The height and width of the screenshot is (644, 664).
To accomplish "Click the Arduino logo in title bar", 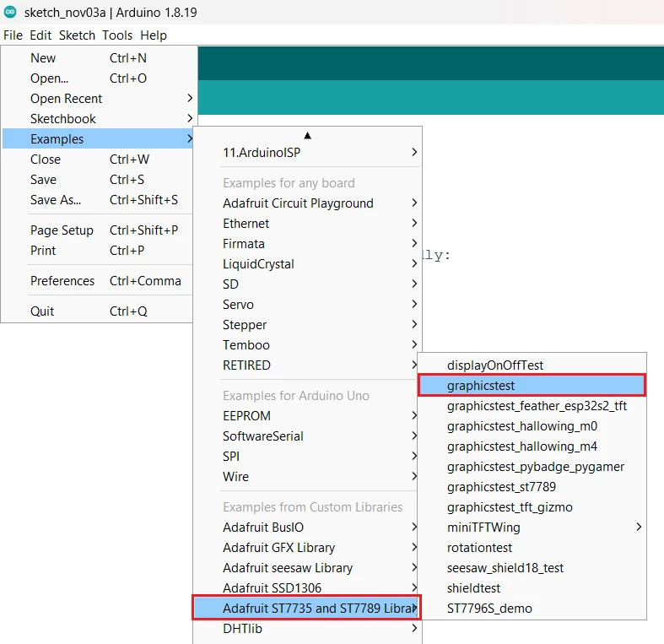I will point(10,11).
